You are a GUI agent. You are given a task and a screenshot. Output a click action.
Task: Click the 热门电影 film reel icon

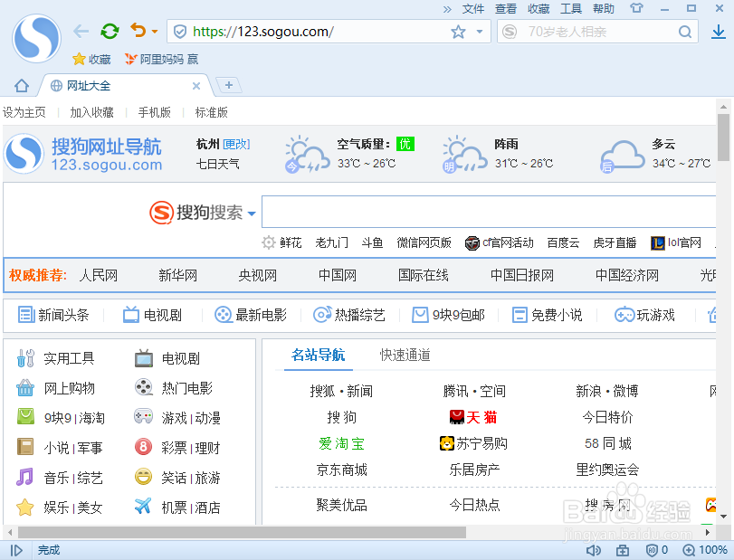pyautogui.click(x=144, y=387)
